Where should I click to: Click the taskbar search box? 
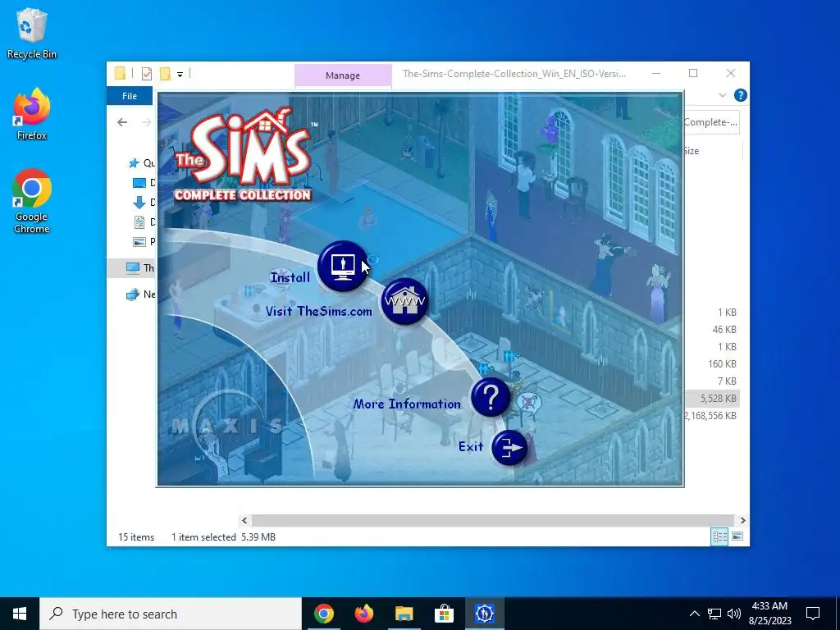[171, 614]
